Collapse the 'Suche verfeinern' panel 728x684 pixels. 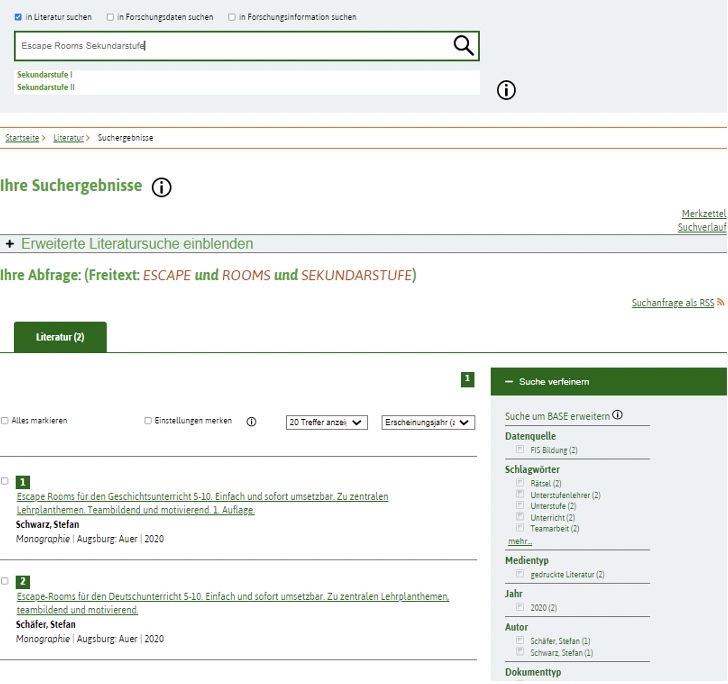[x=509, y=382]
